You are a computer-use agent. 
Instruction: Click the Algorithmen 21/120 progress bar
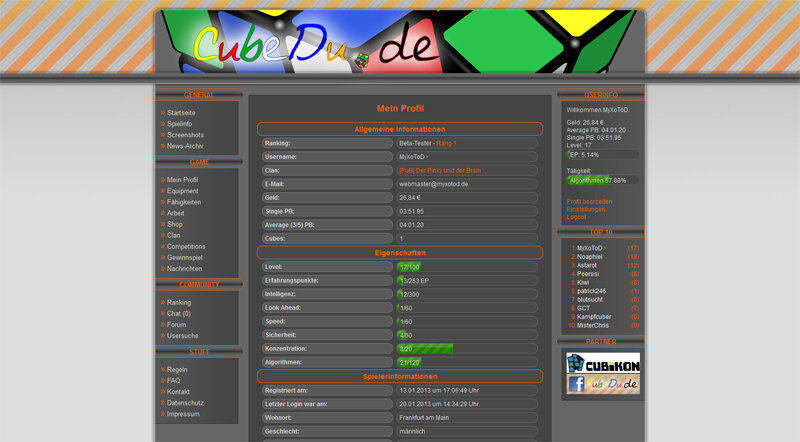click(x=467, y=362)
